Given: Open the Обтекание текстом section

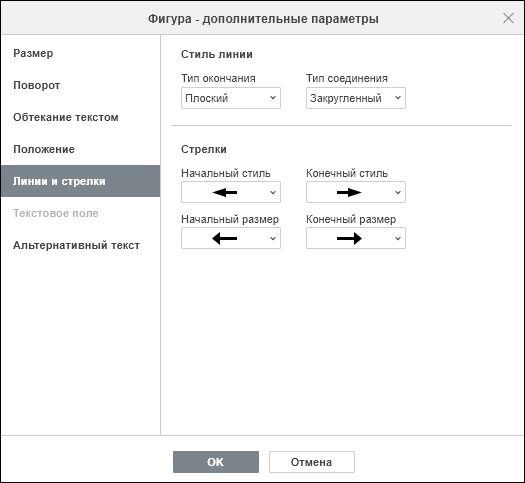Looking at the screenshot, I should [80, 117].
